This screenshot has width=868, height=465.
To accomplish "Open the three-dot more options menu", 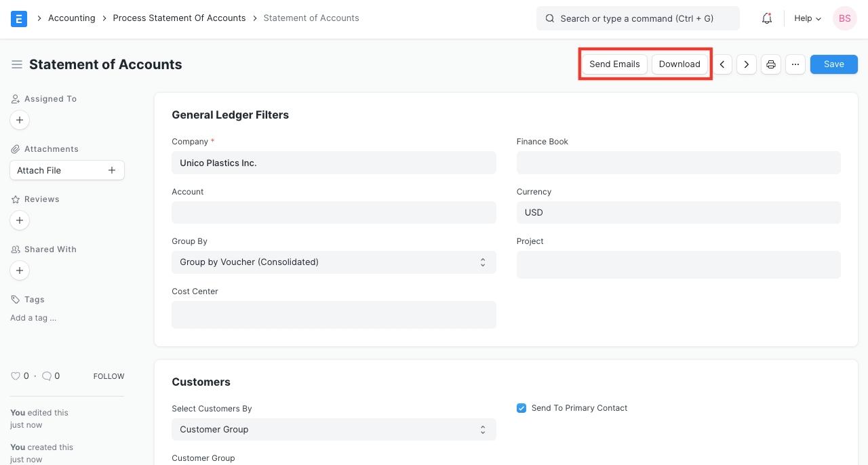I will click(795, 64).
